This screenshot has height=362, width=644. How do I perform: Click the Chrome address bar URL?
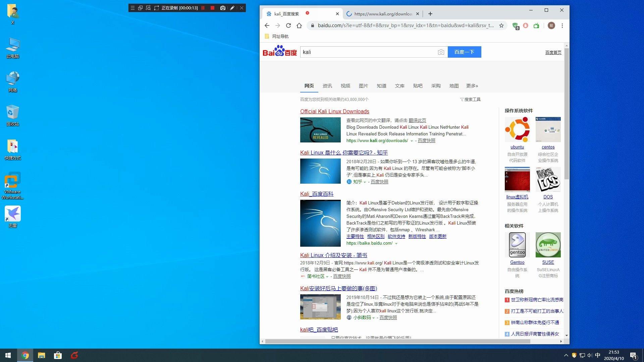[406, 25]
